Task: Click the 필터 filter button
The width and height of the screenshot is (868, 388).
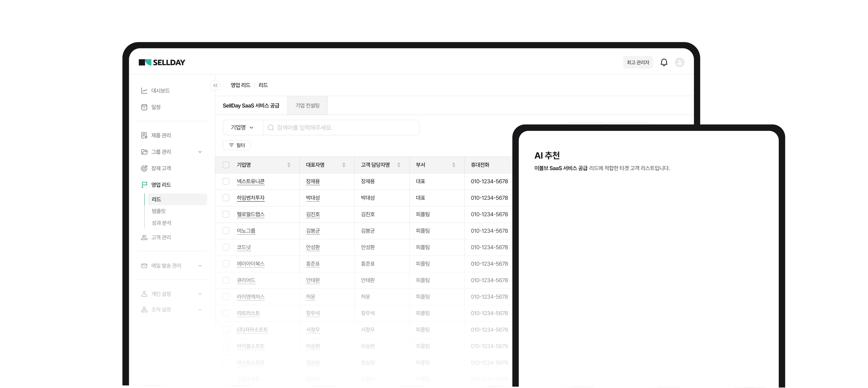Action: coord(236,145)
